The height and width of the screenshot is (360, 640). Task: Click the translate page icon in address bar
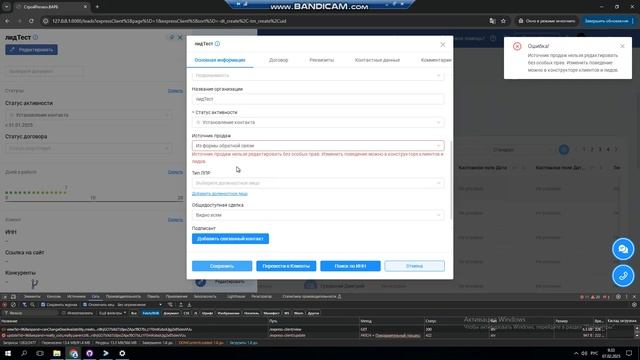492,21
